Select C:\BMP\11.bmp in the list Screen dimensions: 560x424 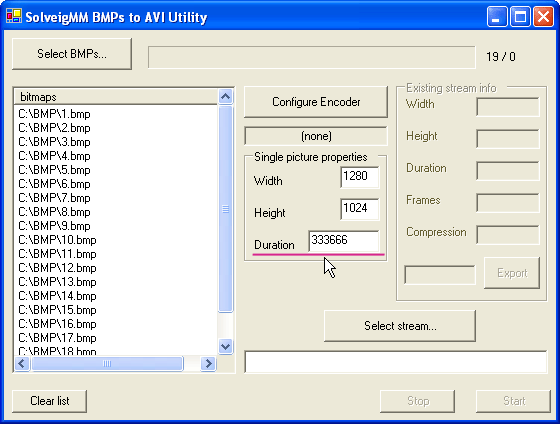click(57, 254)
